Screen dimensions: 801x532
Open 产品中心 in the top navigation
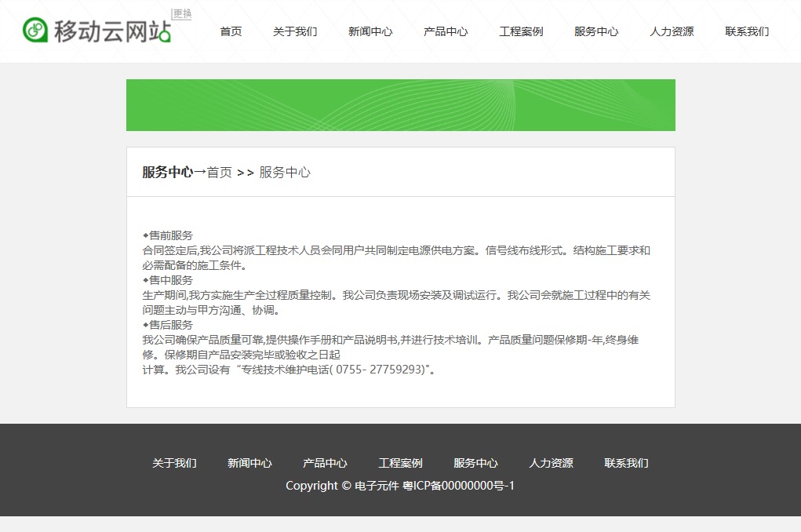click(446, 31)
